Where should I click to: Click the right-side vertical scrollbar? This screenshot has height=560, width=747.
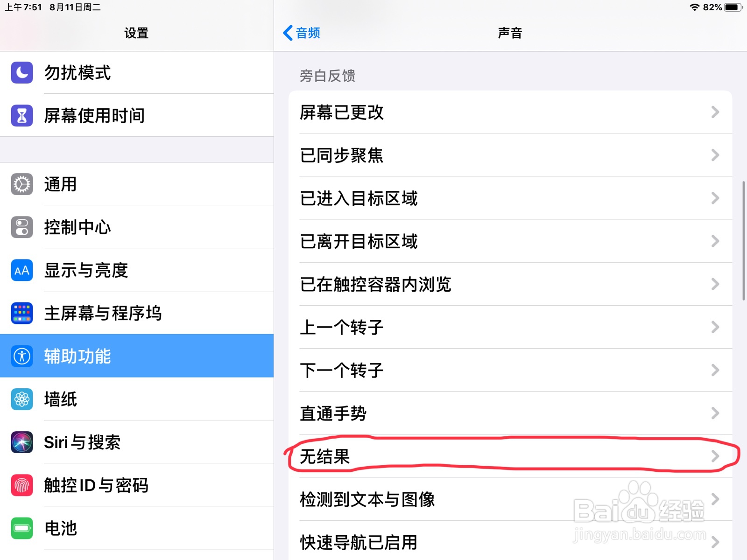click(x=744, y=241)
